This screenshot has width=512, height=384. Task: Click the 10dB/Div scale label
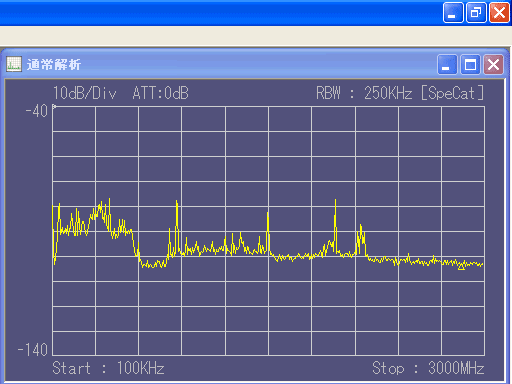(x=85, y=93)
